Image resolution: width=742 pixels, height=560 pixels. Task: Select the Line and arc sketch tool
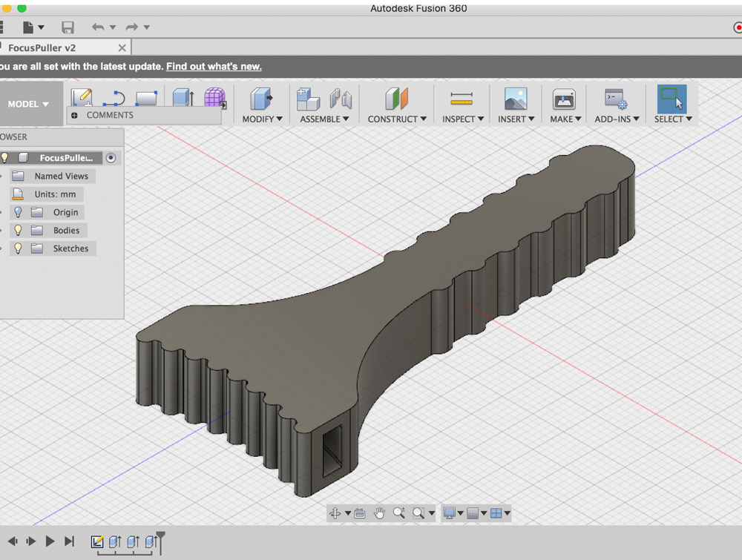coord(114,98)
